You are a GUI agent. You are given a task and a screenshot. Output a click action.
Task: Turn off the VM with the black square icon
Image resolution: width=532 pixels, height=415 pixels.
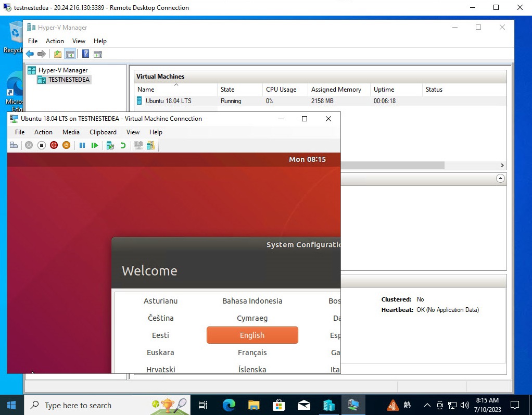42,145
